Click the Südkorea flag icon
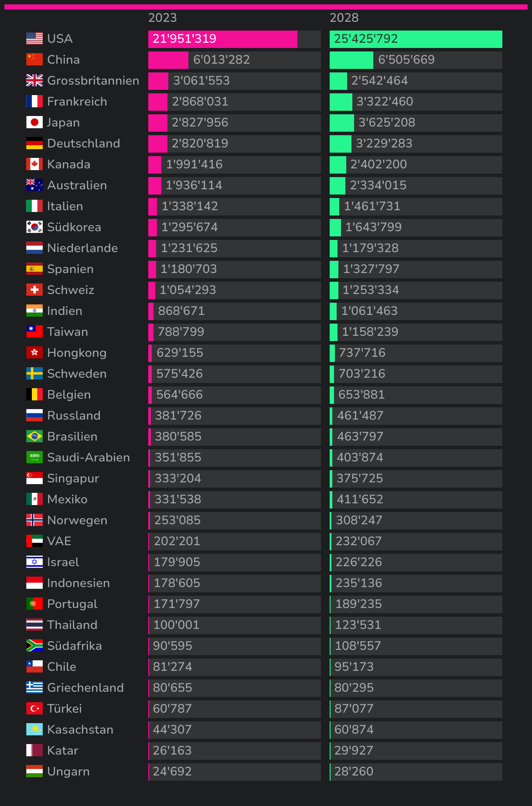Image resolution: width=532 pixels, height=806 pixels. [x=34, y=227]
